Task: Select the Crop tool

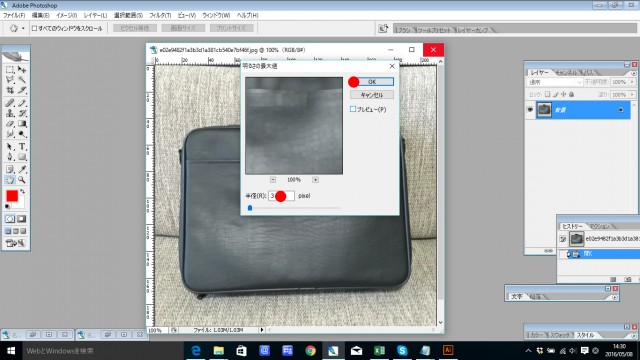Action: 10,90
